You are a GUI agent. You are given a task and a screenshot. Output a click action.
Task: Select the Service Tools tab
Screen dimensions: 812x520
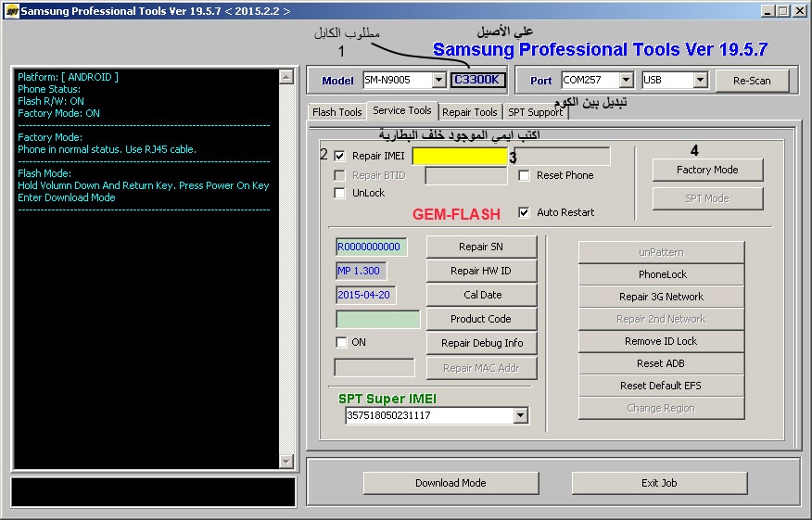(402, 110)
